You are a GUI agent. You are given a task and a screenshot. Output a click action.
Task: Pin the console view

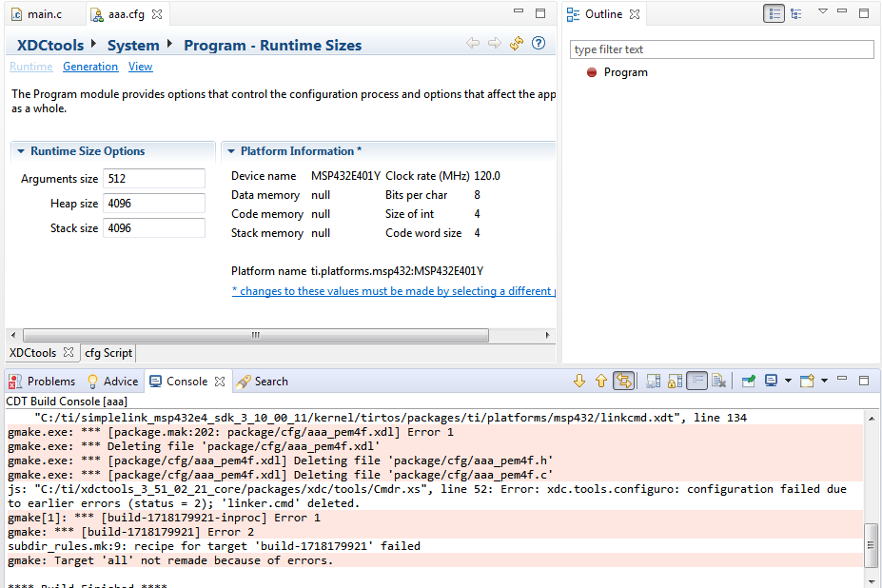click(x=749, y=382)
